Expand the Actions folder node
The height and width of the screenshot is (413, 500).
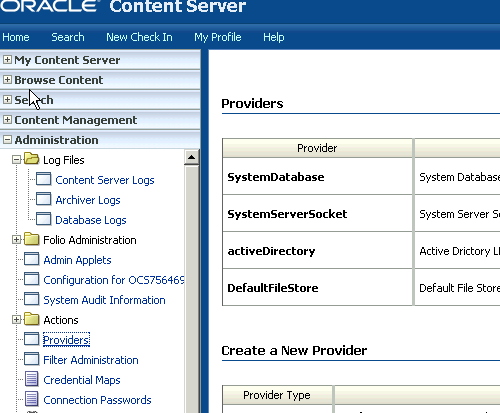16,320
